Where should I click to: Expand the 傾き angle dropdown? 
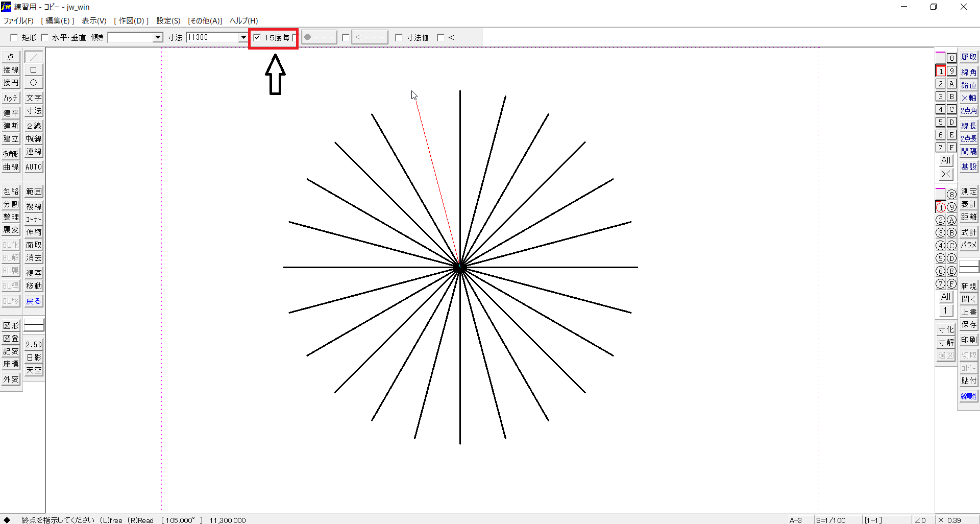tap(158, 38)
